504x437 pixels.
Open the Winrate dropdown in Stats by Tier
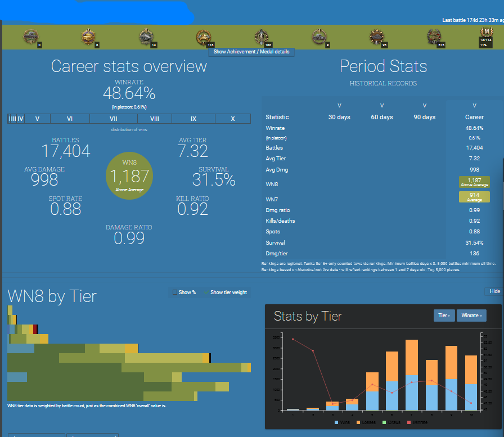click(471, 316)
